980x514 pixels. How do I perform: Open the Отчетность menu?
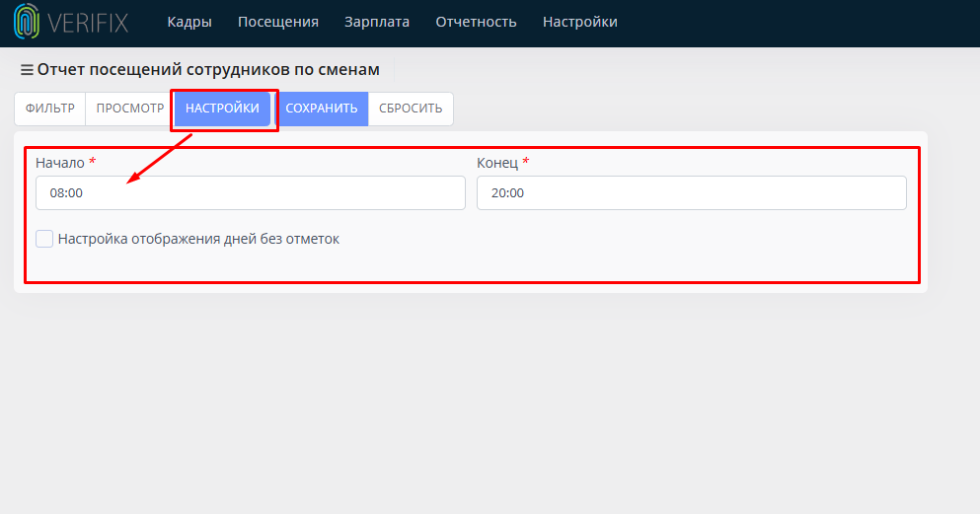[x=477, y=22]
